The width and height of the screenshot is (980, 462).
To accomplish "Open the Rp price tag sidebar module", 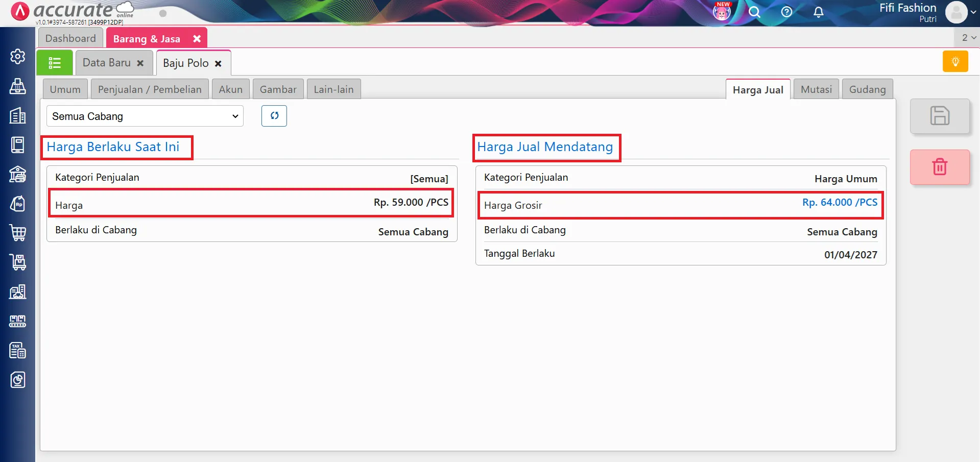I will tap(18, 204).
